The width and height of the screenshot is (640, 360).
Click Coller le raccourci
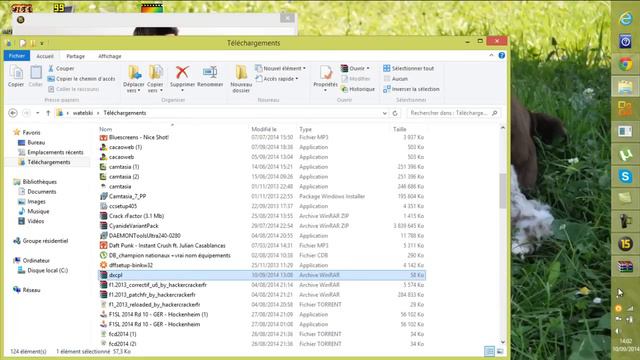coord(73,89)
